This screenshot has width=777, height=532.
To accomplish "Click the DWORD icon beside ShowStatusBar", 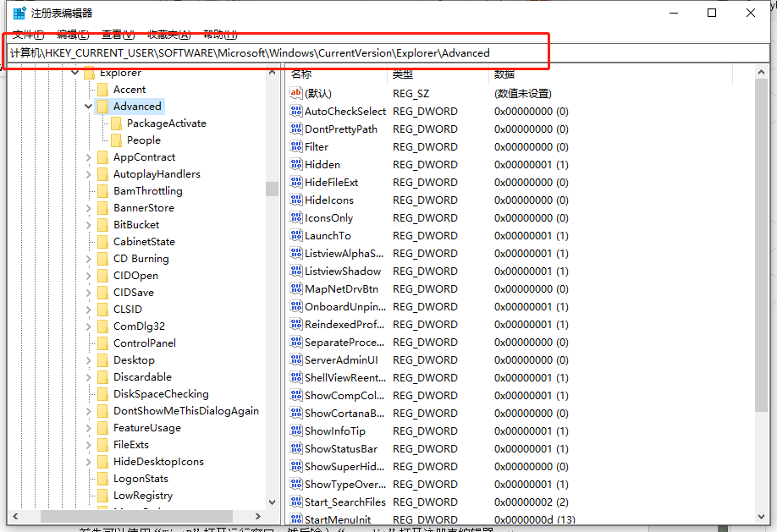I will (x=295, y=449).
